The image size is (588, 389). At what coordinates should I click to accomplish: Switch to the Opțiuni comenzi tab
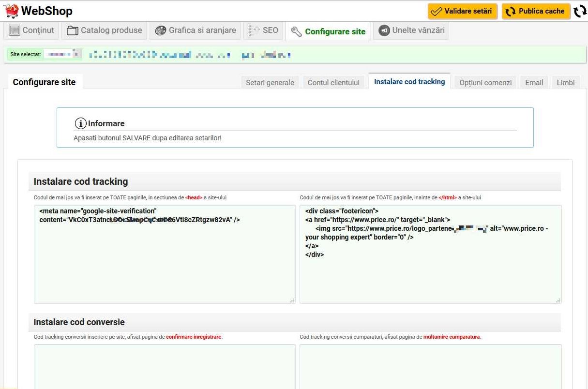pos(485,83)
